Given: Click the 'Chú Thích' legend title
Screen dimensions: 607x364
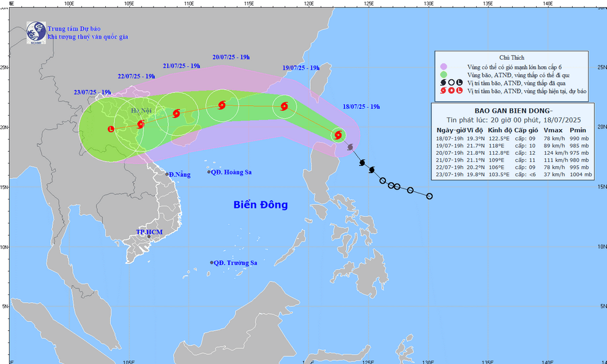Looking at the screenshot, I should pos(512,58).
